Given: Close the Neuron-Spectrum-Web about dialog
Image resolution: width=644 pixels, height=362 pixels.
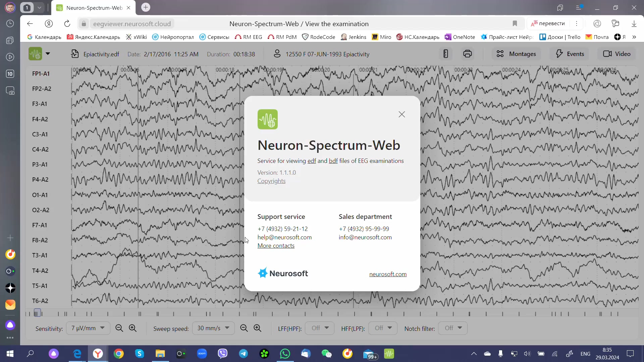Looking at the screenshot, I should 401,114.
